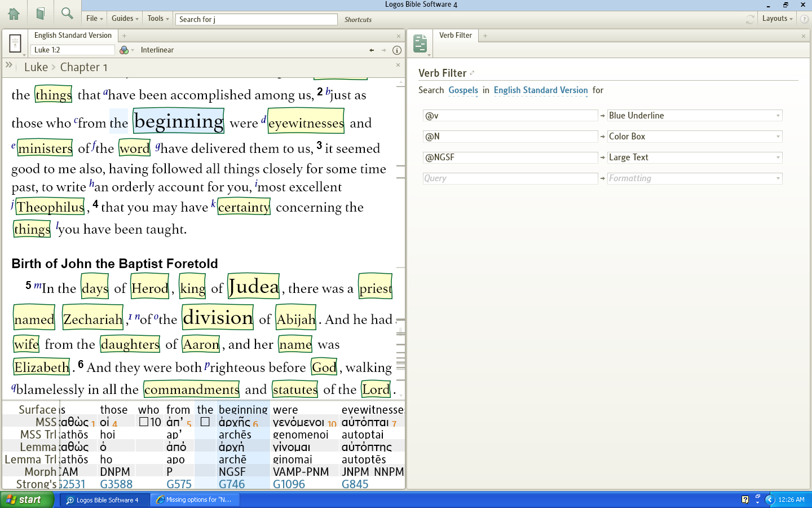The width and height of the screenshot is (812, 508).
Task: Close the Luke Chapter 1 locator bar
Action: 398,65
